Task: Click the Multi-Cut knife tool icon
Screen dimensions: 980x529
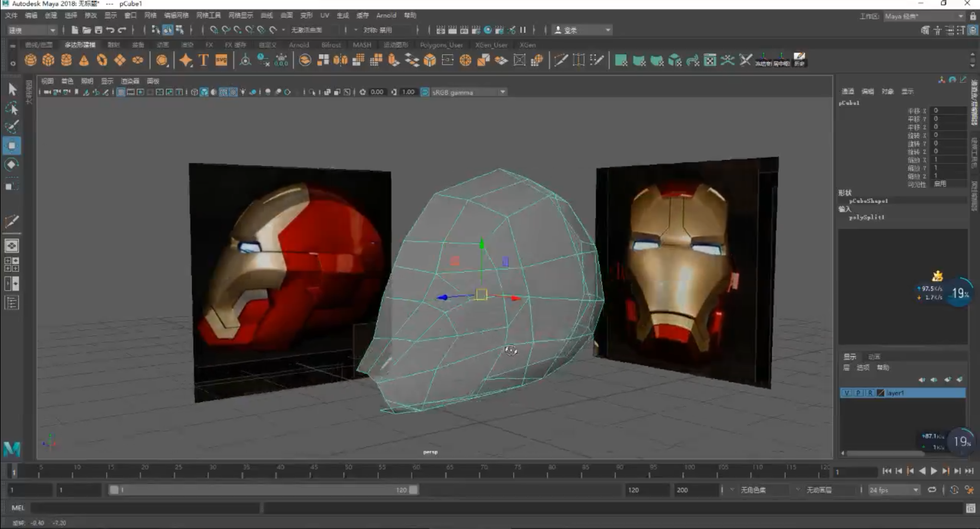Action: (561, 60)
